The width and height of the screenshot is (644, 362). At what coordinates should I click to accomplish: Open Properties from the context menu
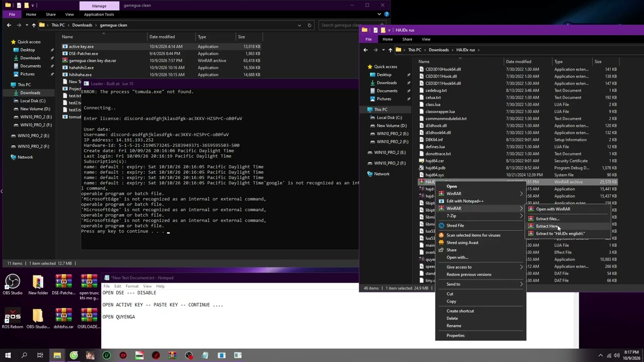coord(455,336)
